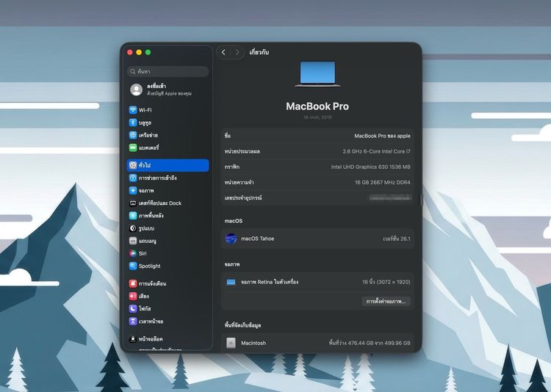Open the Lock Screen icon
551x392 pixels.
coord(133,339)
